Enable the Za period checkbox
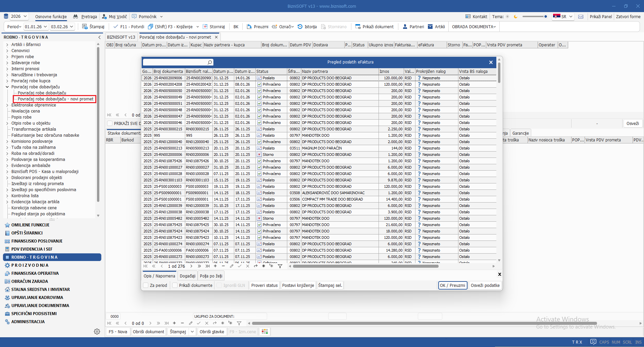This screenshot has height=347, width=644. [x=146, y=285]
